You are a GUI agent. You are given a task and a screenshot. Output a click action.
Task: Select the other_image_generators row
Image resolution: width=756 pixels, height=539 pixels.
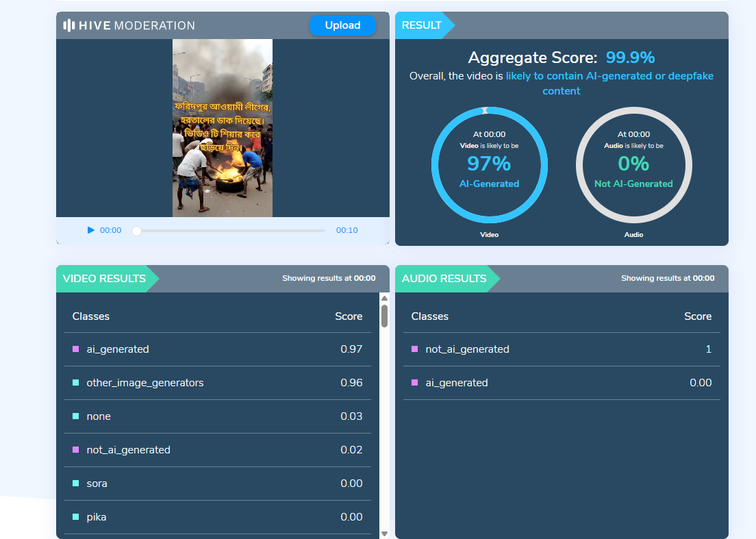coord(218,383)
